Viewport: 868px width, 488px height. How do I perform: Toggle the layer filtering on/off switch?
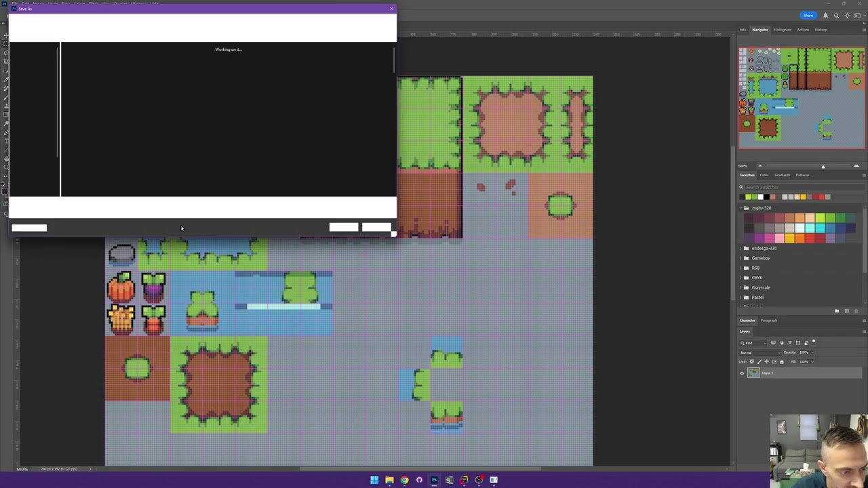coord(814,342)
